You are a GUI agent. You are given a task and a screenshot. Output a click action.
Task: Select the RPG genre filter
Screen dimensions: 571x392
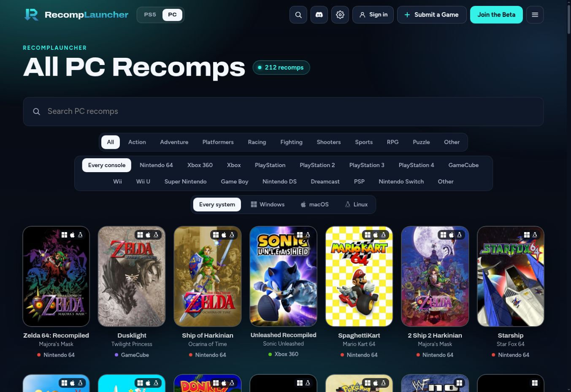tap(393, 142)
